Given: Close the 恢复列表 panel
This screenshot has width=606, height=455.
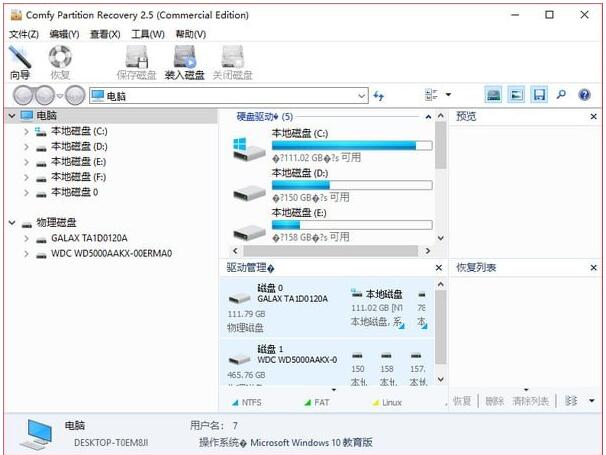Looking at the screenshot, I should 594,268.
